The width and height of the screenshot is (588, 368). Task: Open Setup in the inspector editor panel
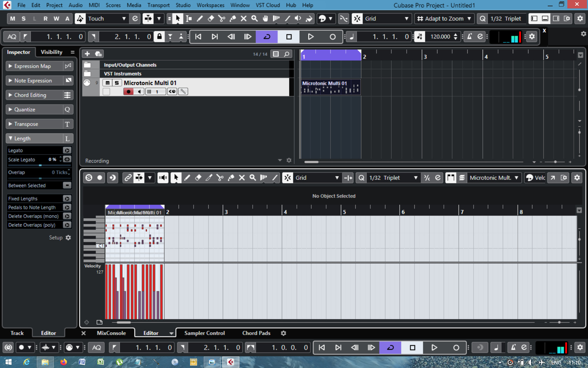(x=60, y=237)
